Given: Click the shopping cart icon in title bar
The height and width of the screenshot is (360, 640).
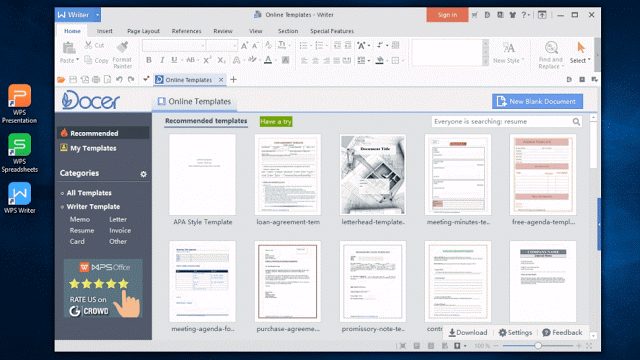Looking at the screenshot, I should (475, 15).
